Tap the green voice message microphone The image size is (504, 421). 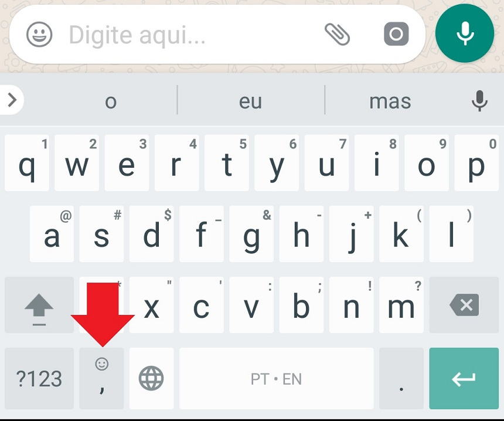click(465, 33)
